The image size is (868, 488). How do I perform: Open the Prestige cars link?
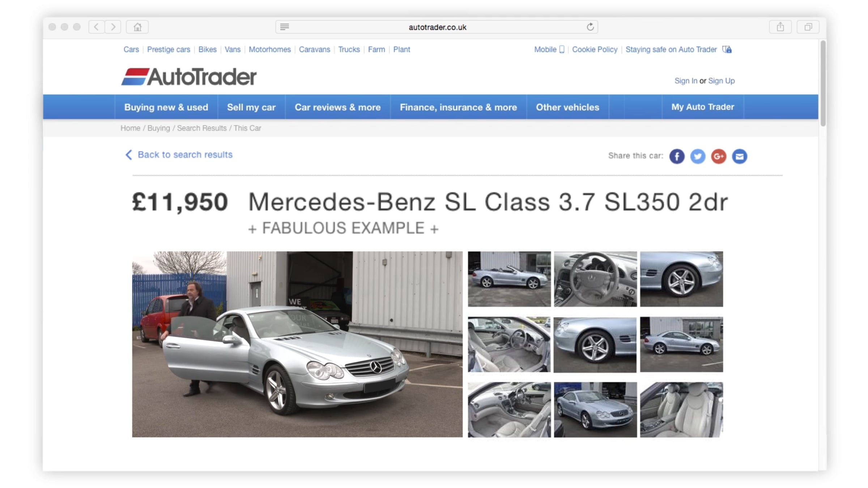pyautogui.click(x=169, y=50)
